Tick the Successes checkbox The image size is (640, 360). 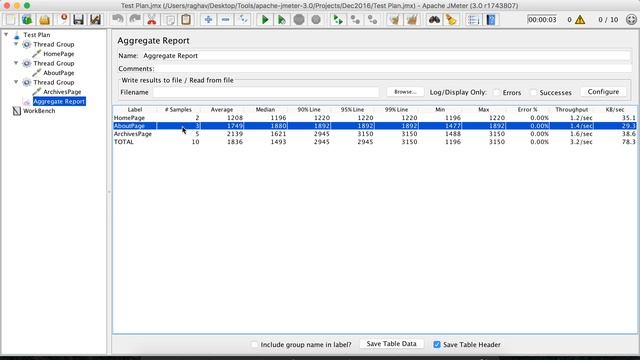(533, 93)
